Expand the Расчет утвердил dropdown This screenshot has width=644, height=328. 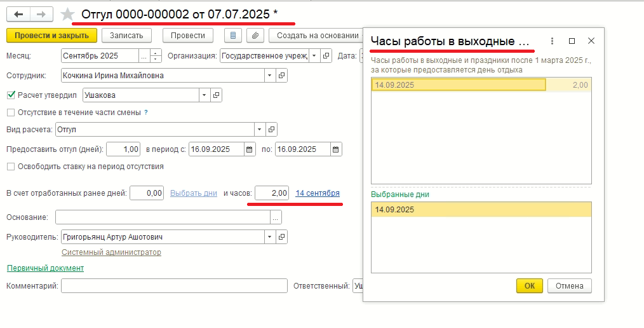click(x=205, y=95)
